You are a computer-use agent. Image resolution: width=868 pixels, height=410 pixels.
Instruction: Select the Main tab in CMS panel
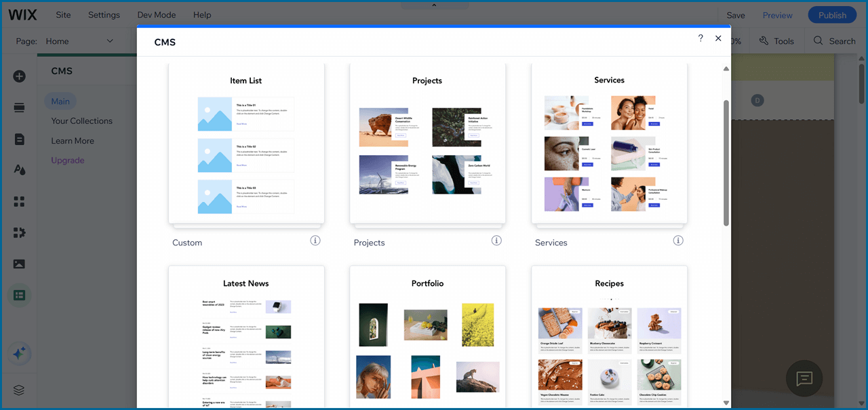pyautogui.click(x=60, y=101)
